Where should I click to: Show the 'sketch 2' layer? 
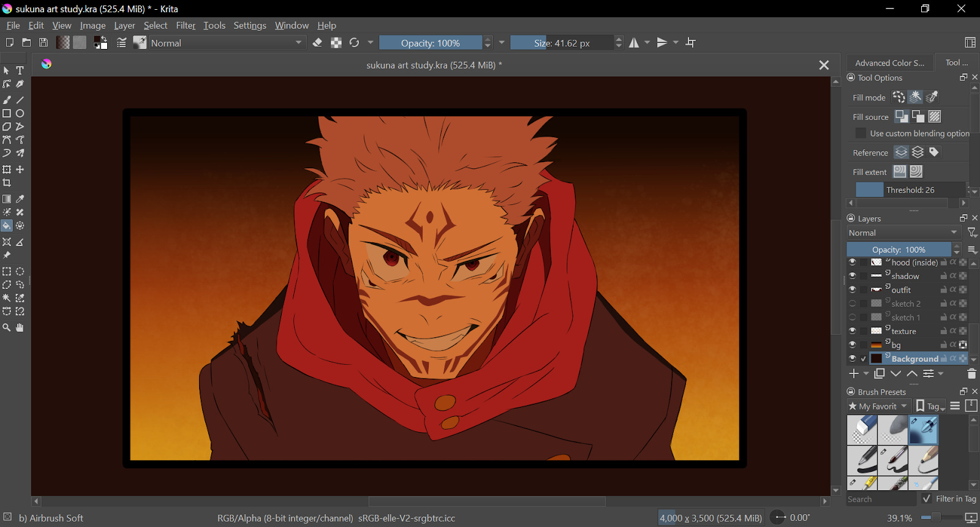click(x=852, y=304)
